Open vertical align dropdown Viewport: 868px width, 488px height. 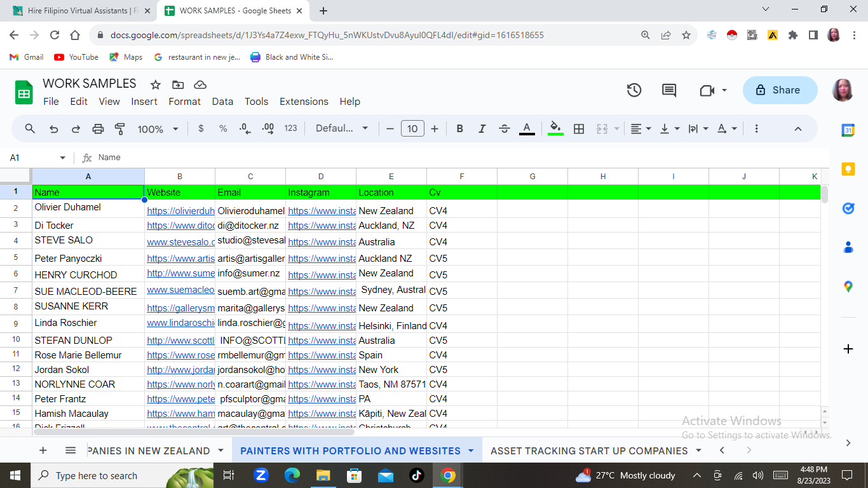click(x=670, y=128)
